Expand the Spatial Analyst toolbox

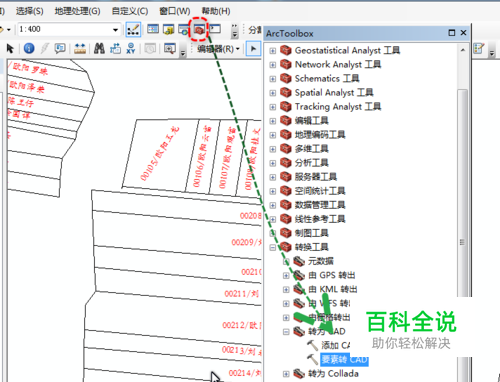click(273, 93)
